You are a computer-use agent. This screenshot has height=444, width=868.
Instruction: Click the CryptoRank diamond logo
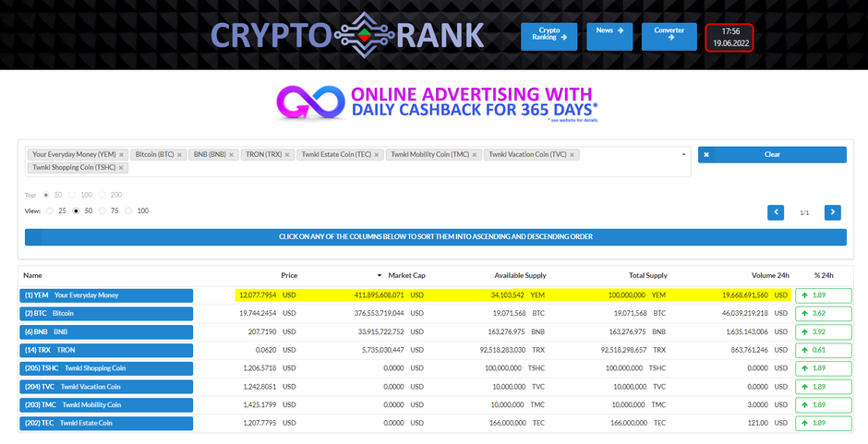[364, 35]
